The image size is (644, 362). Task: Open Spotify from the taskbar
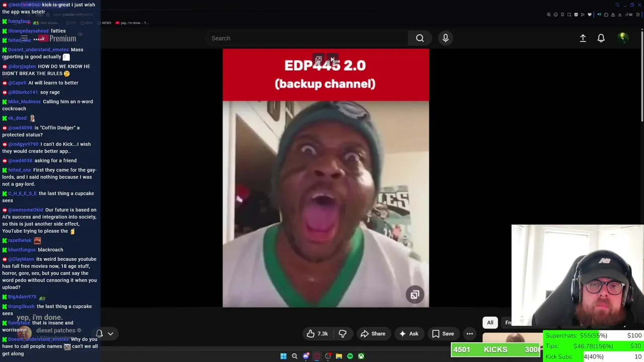(x=350, y=356)
